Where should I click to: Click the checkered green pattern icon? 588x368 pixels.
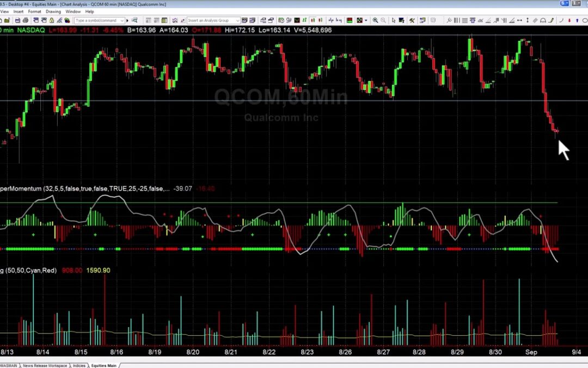(359, 20)
